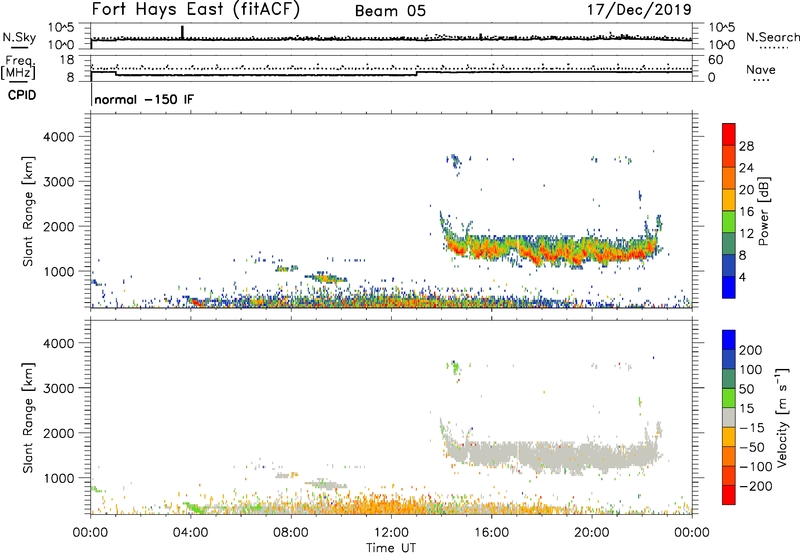Click the '18' tick on the frequency axis
800x554 pixels.
pos(67,60)
